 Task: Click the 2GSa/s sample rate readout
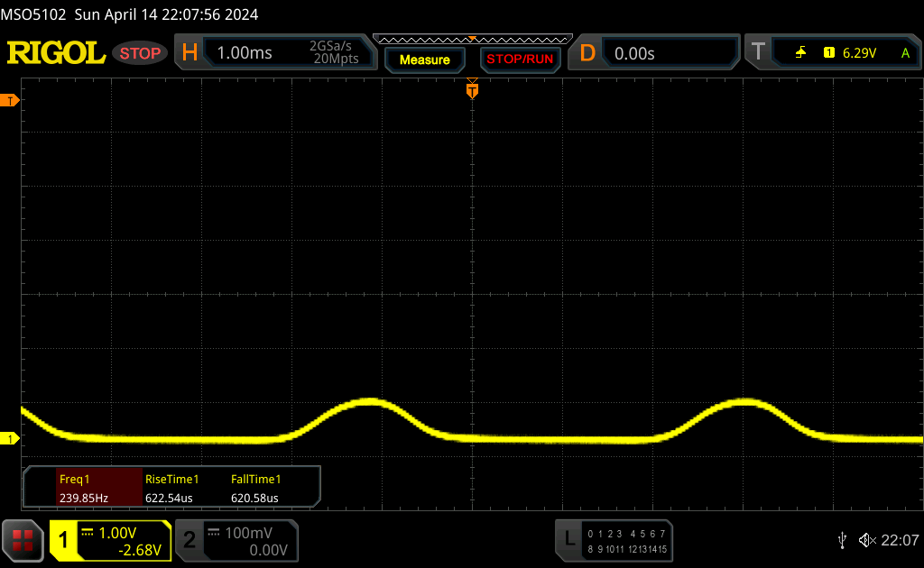[330, 46]
